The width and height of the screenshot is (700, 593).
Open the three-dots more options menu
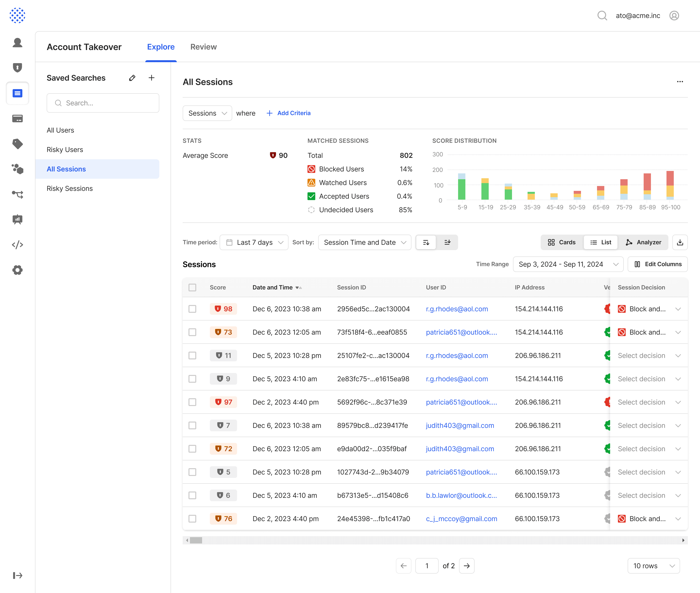tap(680, 82)
